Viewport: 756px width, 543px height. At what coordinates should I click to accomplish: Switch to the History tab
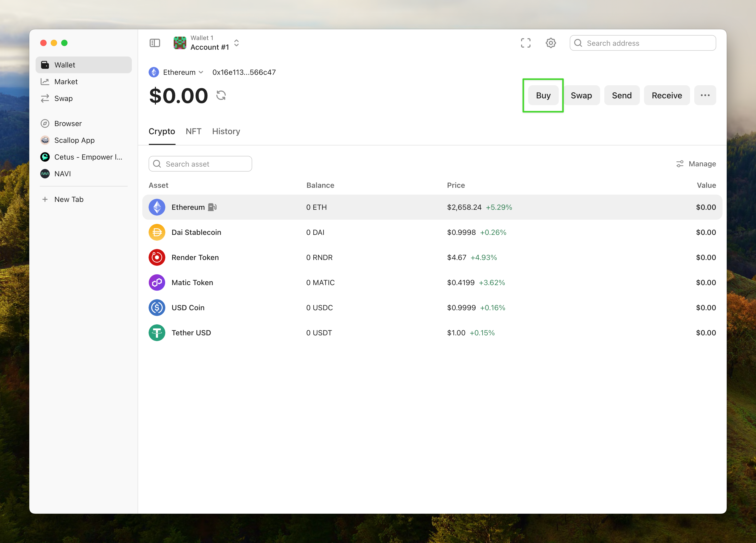226,131
